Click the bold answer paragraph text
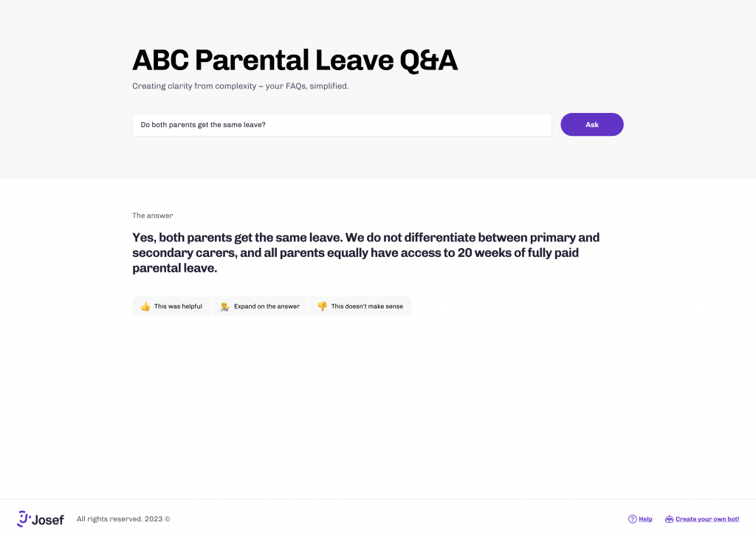 tap(366, 253)
